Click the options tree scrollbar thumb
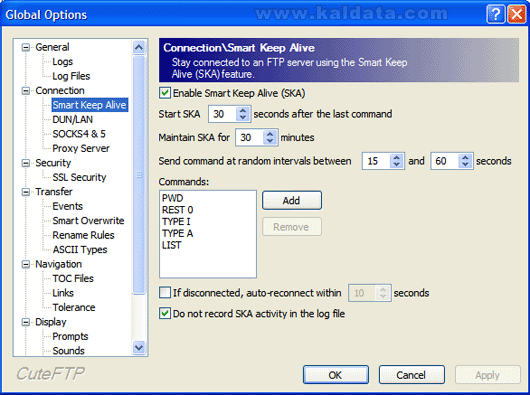The image size is (530, 395). pyautogui.click(x=139, y=175)
